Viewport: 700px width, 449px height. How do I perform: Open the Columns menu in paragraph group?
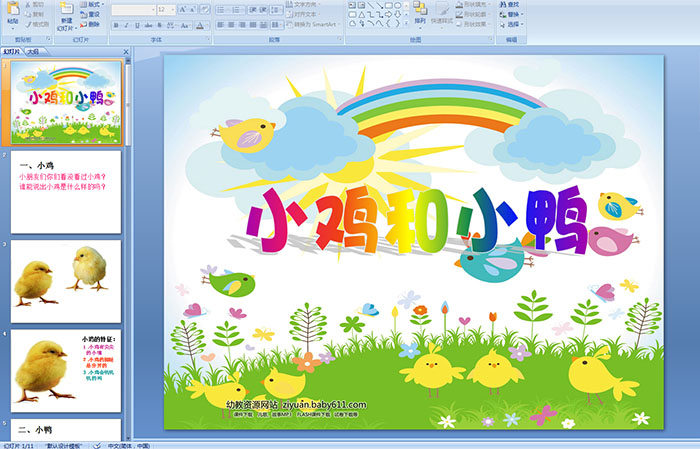tap(277, 25)
